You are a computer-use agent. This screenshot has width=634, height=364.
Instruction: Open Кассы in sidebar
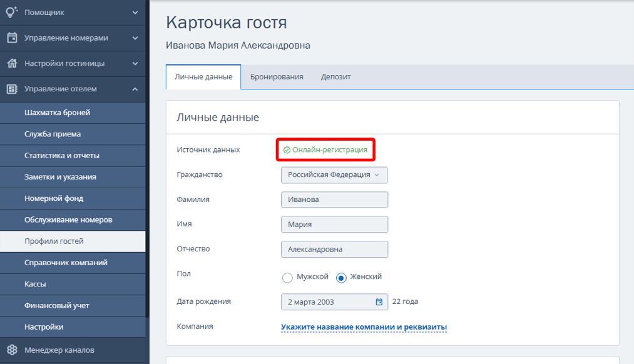[x=73, y=284]
